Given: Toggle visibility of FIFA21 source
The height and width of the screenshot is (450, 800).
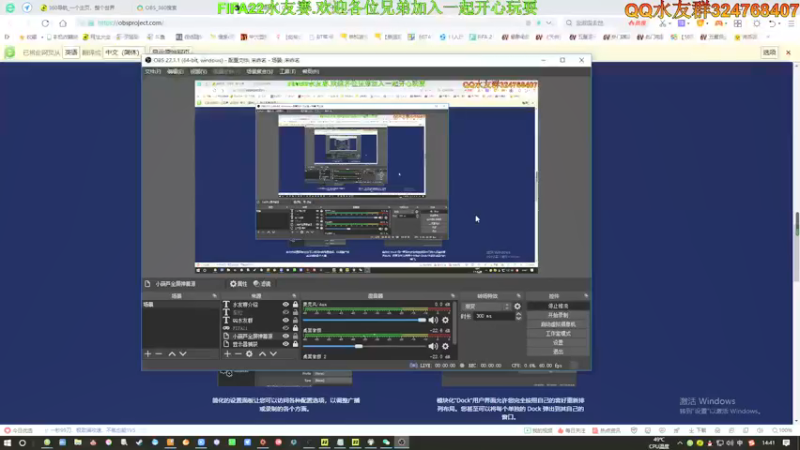Looking at the screenshot, I should point(286,328).
